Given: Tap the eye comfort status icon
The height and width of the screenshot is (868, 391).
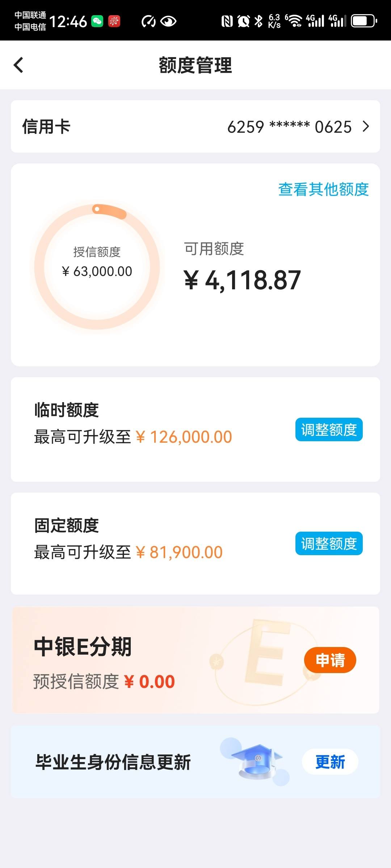Looking at the screenshot, I should click(168, 21).
